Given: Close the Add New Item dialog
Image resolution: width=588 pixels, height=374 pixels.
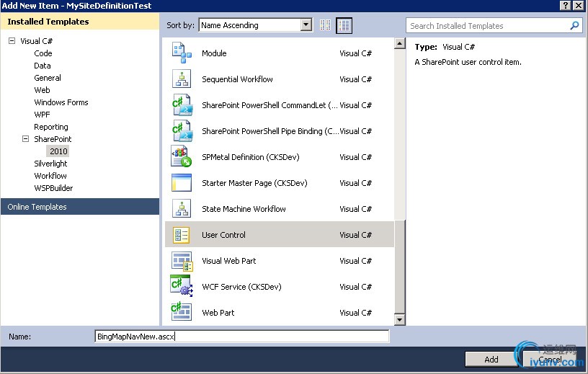Looking at the screenshot, I should pos(579,5).
